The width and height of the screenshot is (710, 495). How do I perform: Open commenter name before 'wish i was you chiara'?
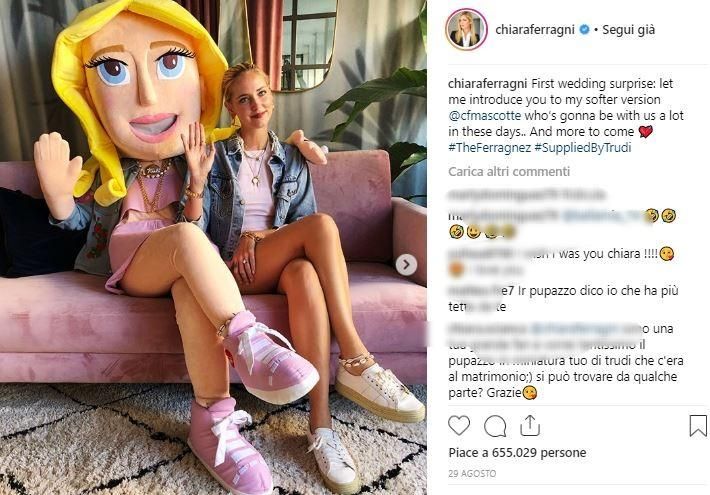pyautogui.click(x=483, y=254)
